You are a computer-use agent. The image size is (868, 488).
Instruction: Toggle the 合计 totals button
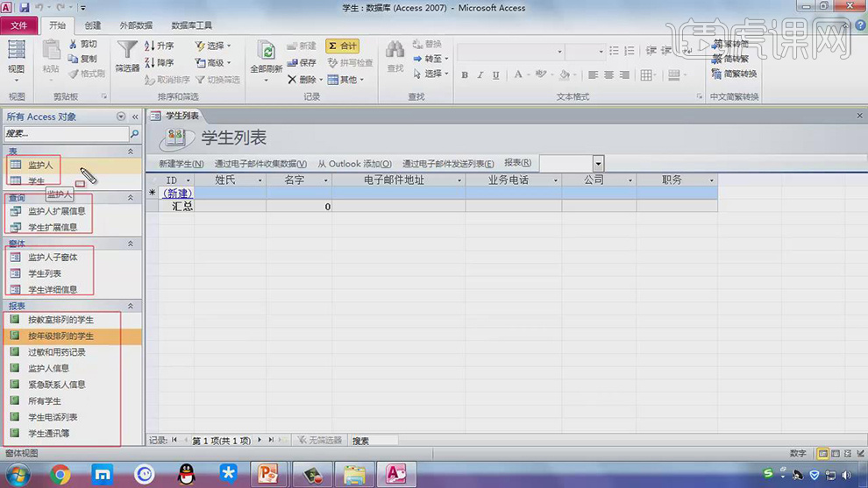tap(342, 46)
